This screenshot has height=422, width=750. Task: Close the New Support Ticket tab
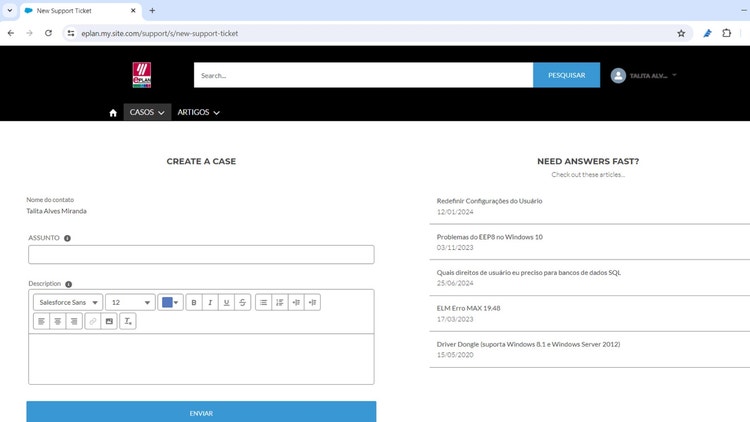point(133,11)
